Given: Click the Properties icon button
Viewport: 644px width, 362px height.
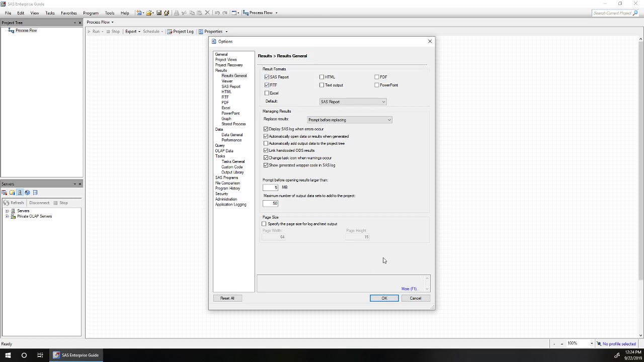Looking at the screenshot, I should tap(201, 31).
